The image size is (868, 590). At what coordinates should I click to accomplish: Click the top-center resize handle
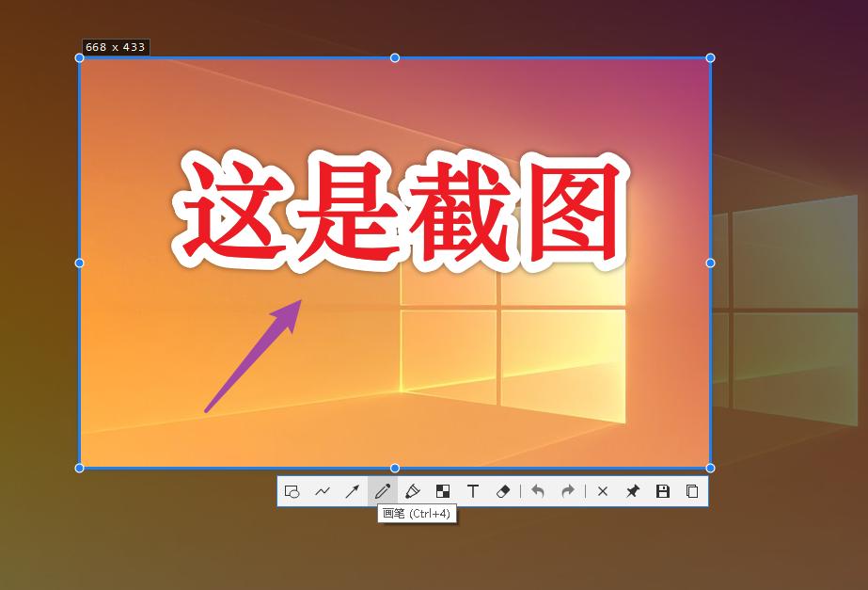tap(395, 57)
